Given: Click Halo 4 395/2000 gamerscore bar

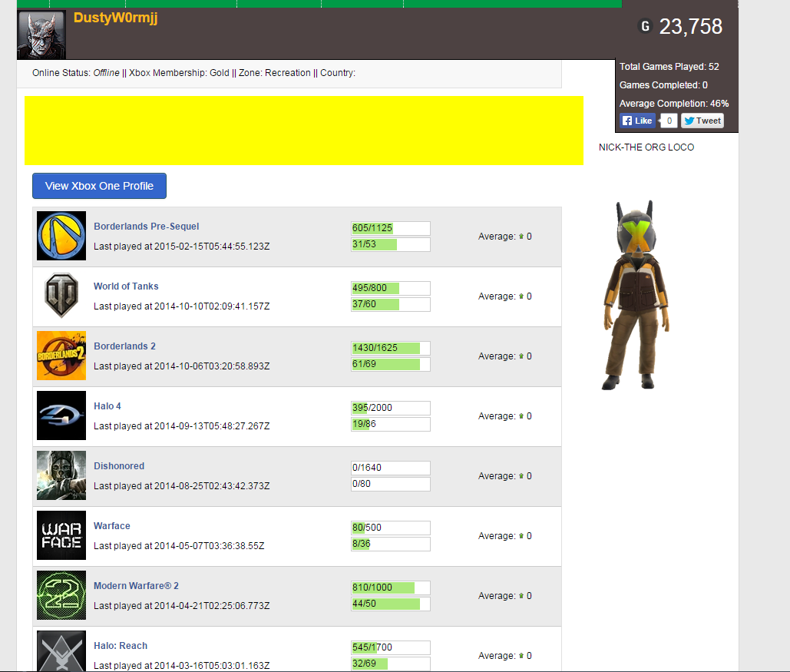Looking at the screenshot, I should [391, 409].
